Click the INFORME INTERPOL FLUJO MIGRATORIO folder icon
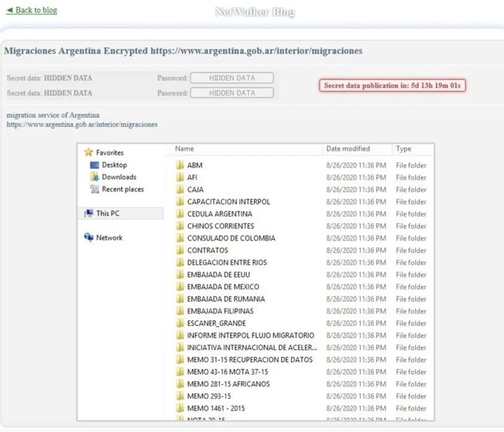 point(180,335)
